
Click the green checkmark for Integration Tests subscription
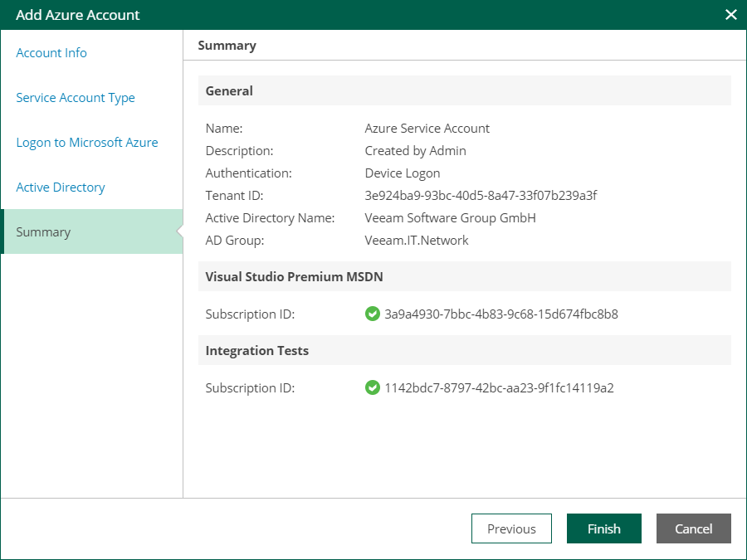(x=372, y=388)
